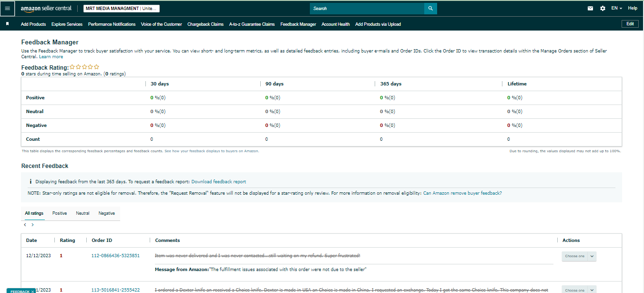This screenshot has height=293, width=644.
Task: Click the Date column header
Action: tap(31, 241)
